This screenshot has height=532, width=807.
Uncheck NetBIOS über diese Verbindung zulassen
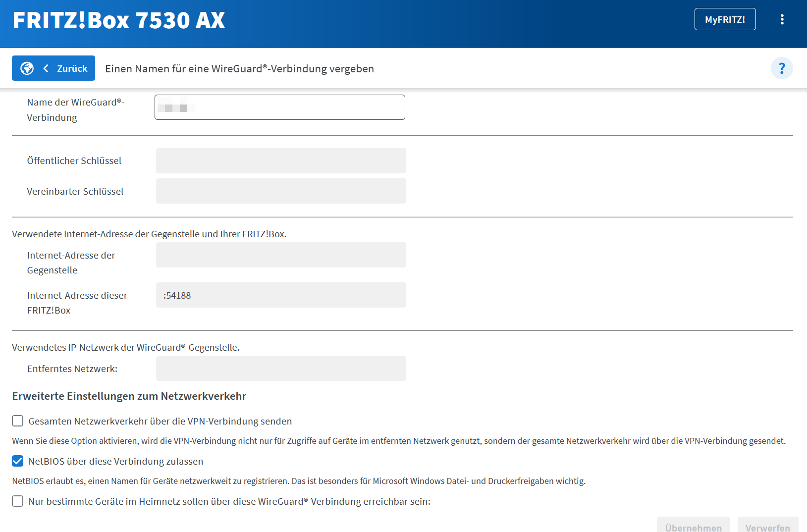[x=18, y=461]
